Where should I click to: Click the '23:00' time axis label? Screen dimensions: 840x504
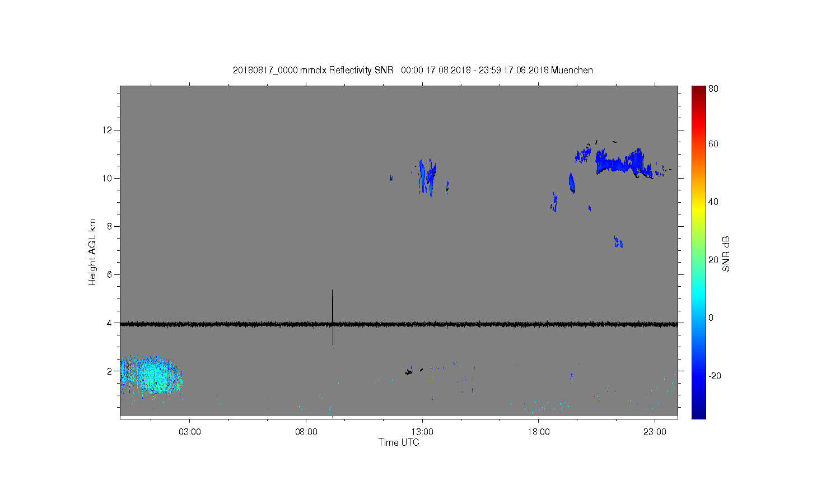[x=655, y=432]
